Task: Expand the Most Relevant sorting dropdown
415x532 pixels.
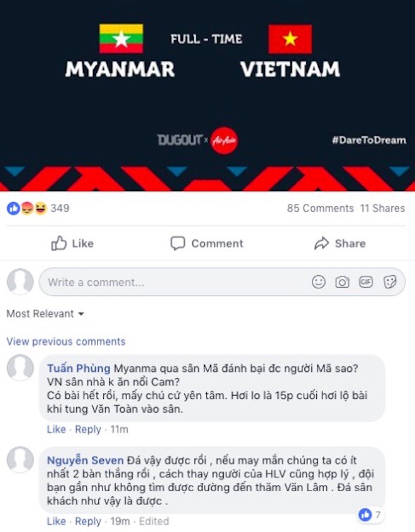Action: tap(45, 313)
